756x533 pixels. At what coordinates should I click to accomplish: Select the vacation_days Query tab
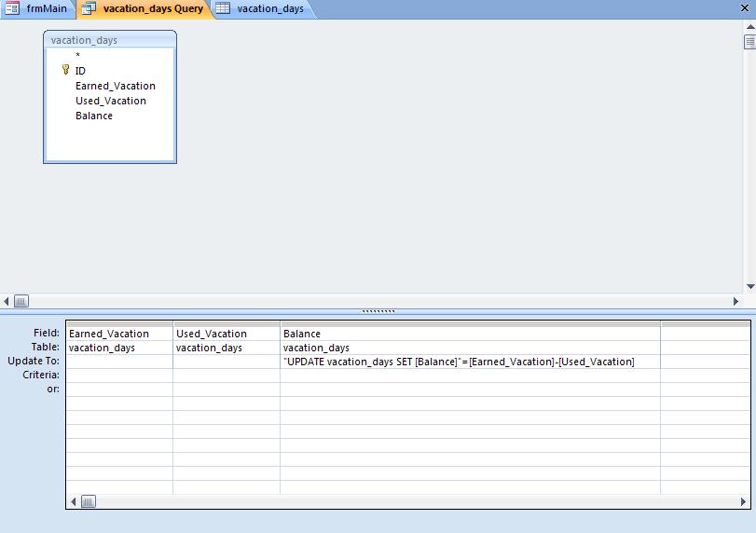144,8
